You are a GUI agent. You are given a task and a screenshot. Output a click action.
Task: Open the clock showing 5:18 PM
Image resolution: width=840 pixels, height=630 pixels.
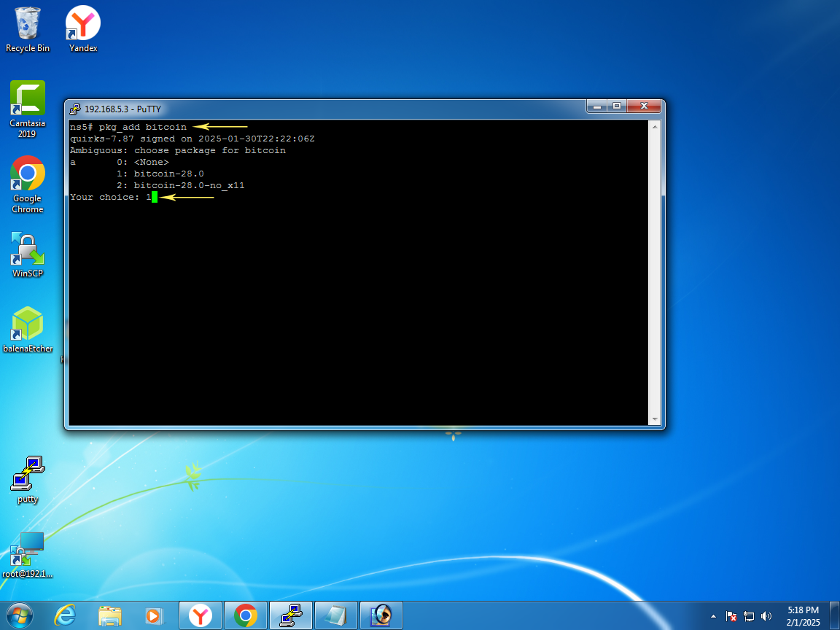[x=803, y=616]
